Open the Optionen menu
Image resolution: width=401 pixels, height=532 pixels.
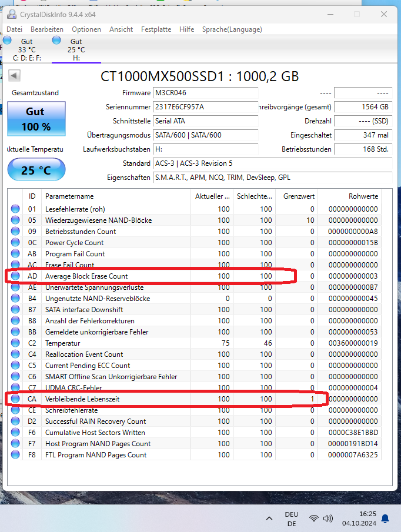click(86, 29)
